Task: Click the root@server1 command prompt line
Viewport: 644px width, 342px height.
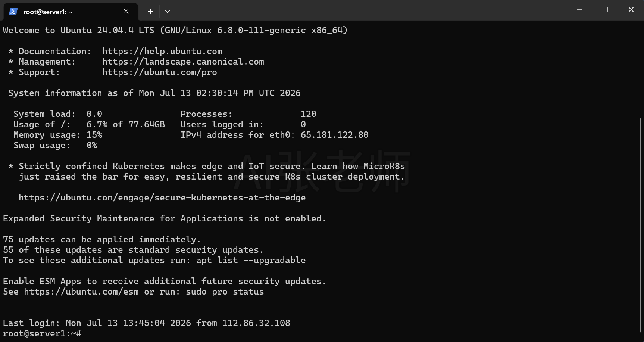Action: (42, 333)
